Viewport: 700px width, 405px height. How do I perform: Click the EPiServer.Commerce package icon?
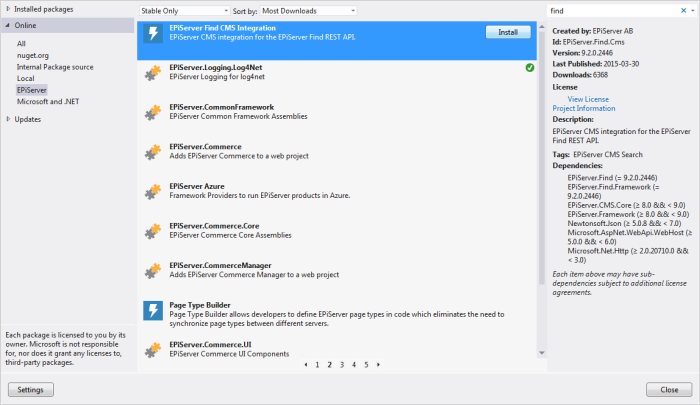click(153, 152)
